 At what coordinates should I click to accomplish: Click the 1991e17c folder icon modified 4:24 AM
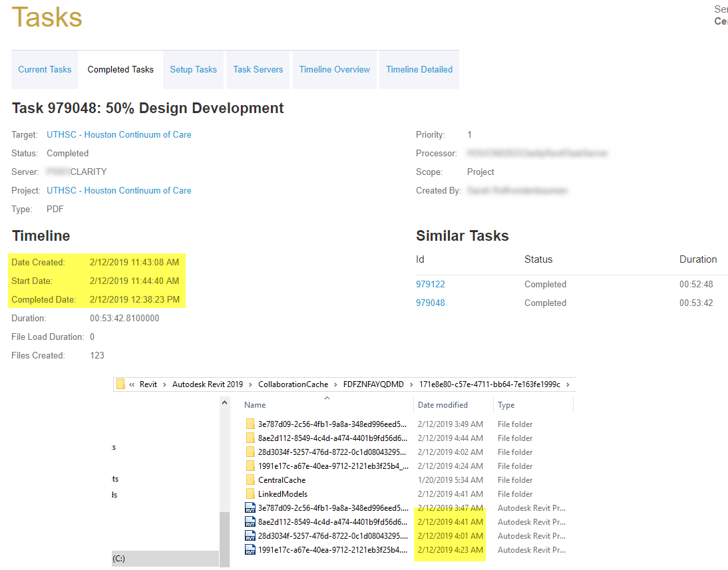[x=250, y=466]
